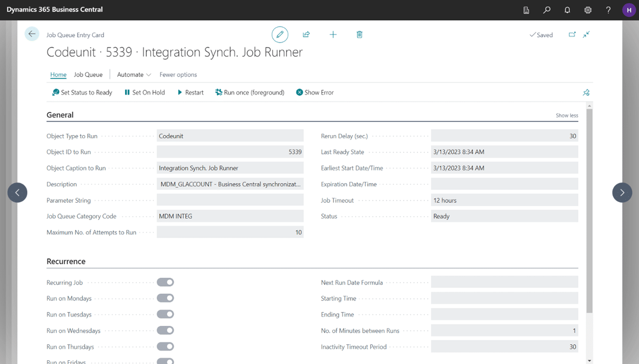
Task: Click Fewer options menu item
Action: (x=178, y=75)
